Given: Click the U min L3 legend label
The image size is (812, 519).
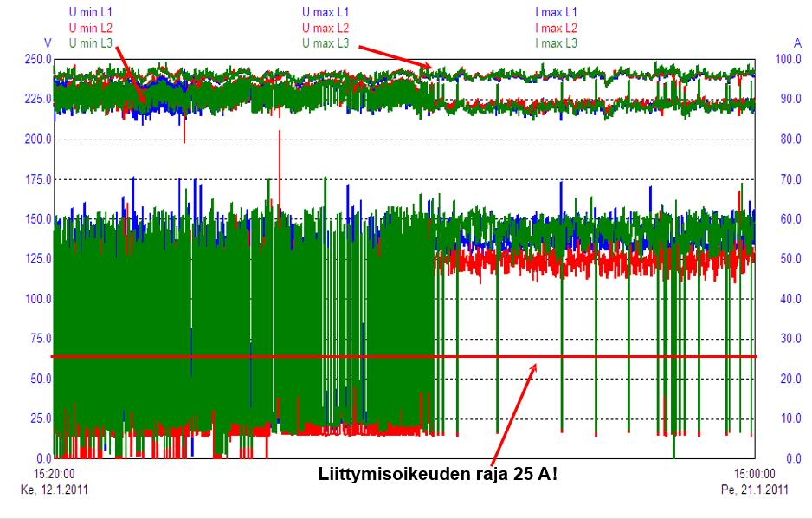Looking at the screenshot, I should (91, 43).
